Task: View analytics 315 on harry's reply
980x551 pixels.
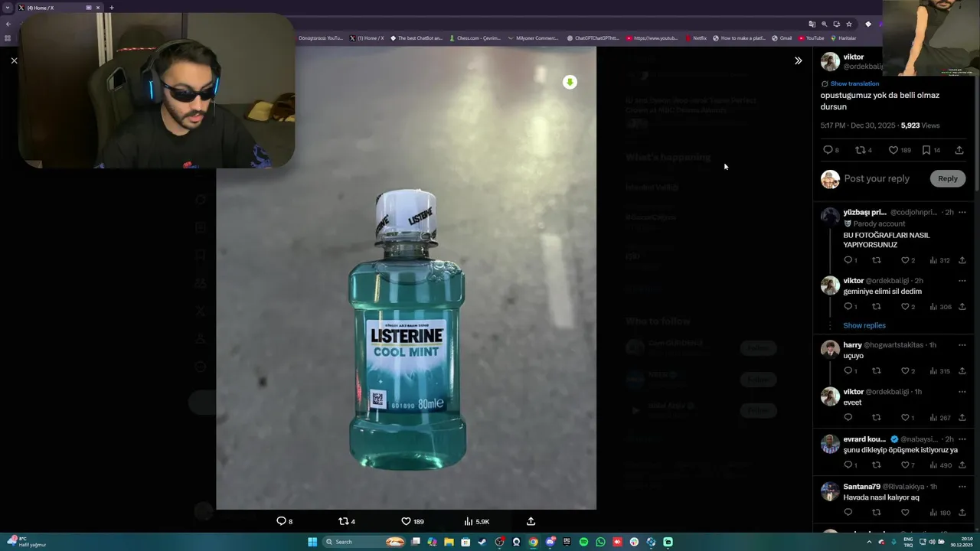Action: pyautogui.click(x=939, y=371)
